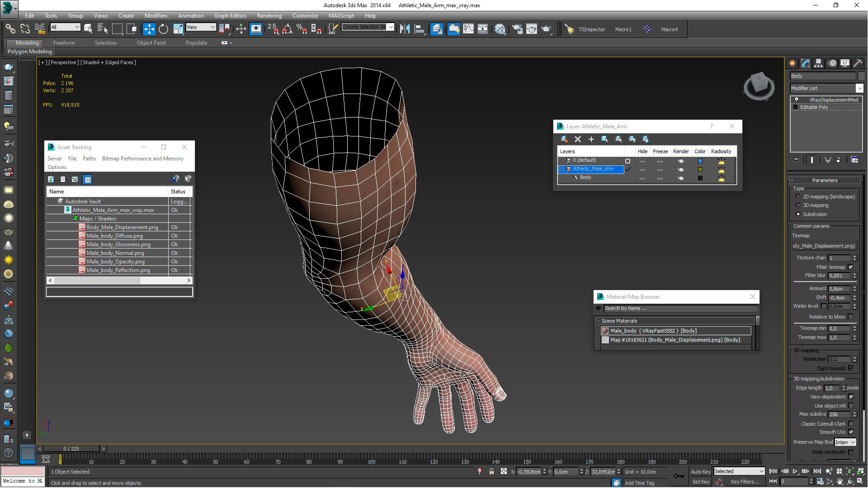This screenshot has height=488, width=868.
Task: Select the Subdivision radio button
Action: (x=798, y=214)
